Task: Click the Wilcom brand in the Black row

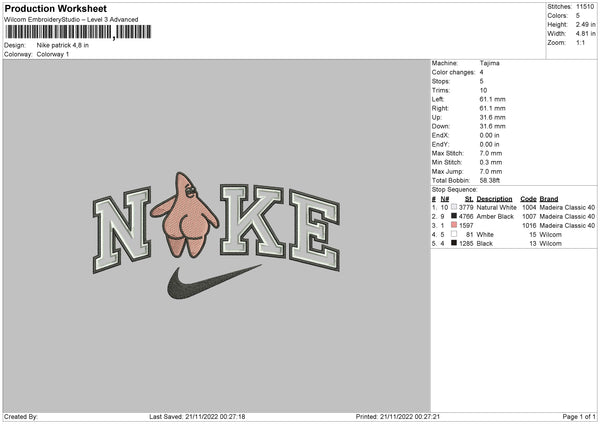Action: click(x=551, y=243)
